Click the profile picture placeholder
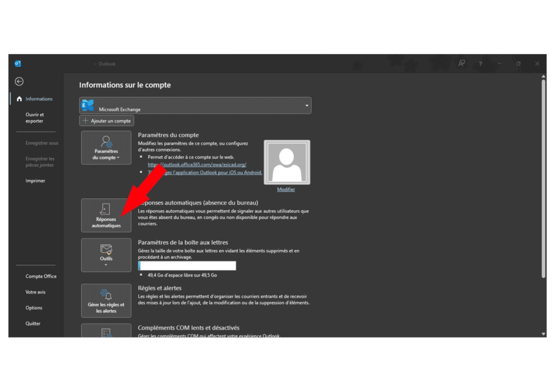Viewport: 555px width, 392px height. tap(287, 162)
